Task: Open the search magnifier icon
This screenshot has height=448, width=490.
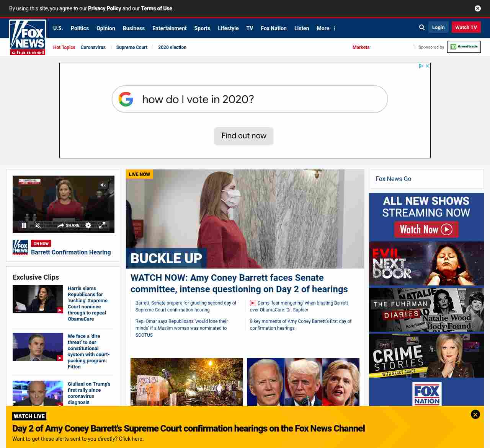Action: point(422,28)
